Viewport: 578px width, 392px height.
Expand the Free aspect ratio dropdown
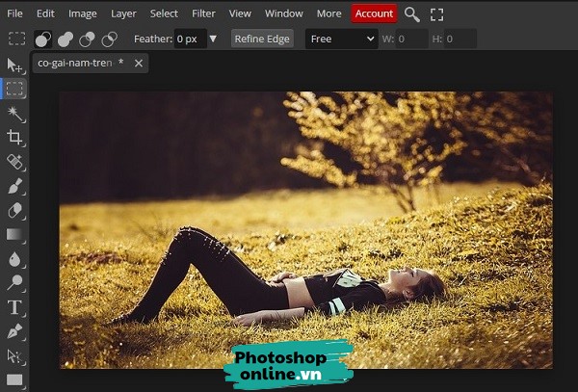pos(341,39)
